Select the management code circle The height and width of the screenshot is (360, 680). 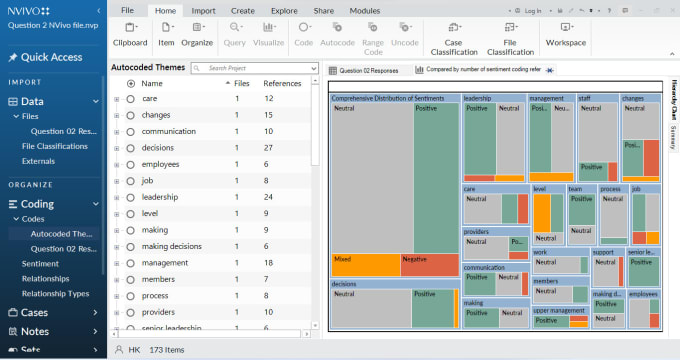[131, 263]
